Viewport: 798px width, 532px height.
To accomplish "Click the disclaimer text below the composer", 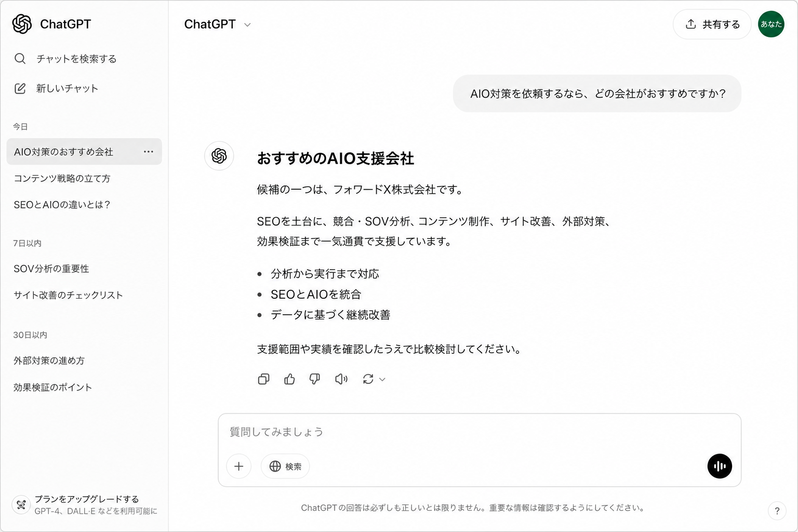I will pos(473,508).
